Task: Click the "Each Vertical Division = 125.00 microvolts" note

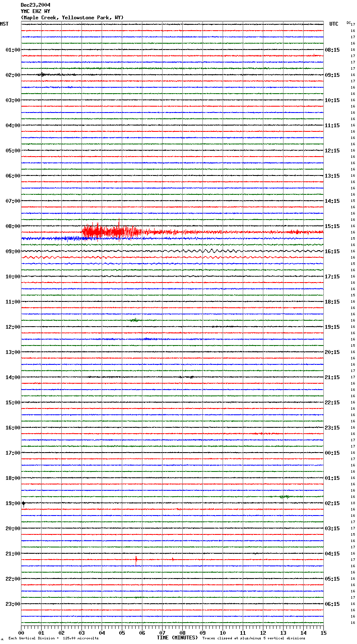Action: pyautogui.click(x=53, y=639)
